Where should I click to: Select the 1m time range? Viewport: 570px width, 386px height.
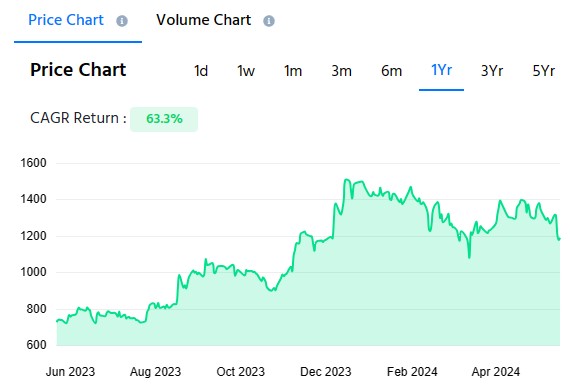tap(293, 71)
